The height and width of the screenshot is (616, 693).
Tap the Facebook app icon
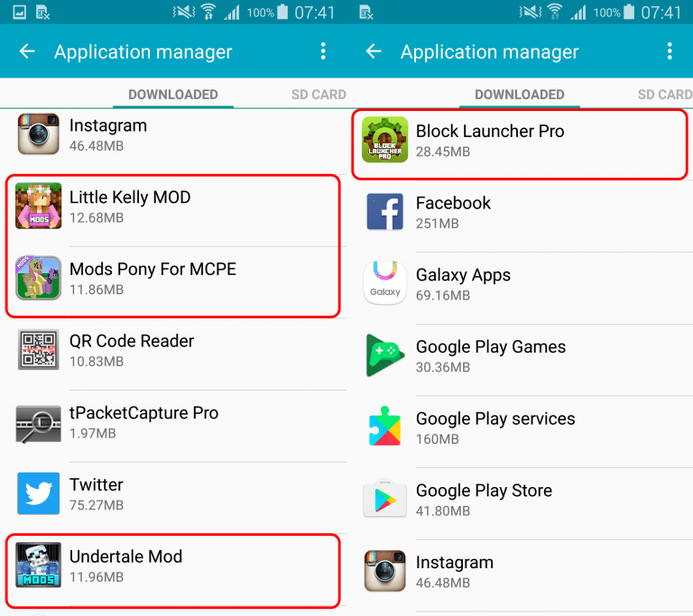(x=385, y=212)
